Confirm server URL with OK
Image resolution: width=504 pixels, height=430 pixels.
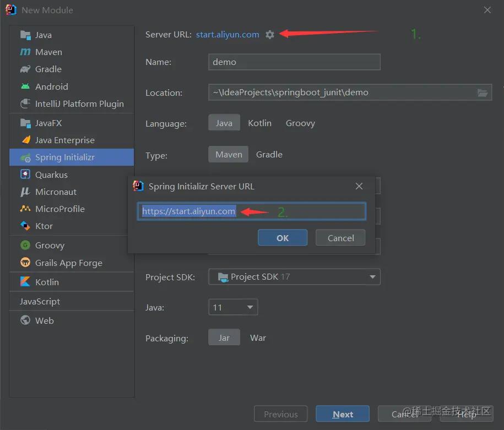coord(283,238)
